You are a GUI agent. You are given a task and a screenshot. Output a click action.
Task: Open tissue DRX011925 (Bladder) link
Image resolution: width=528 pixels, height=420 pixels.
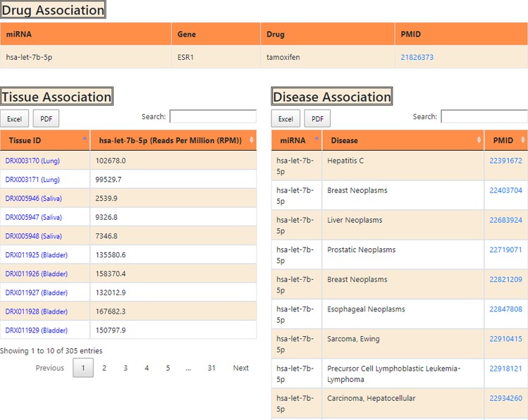pos(37,254)
